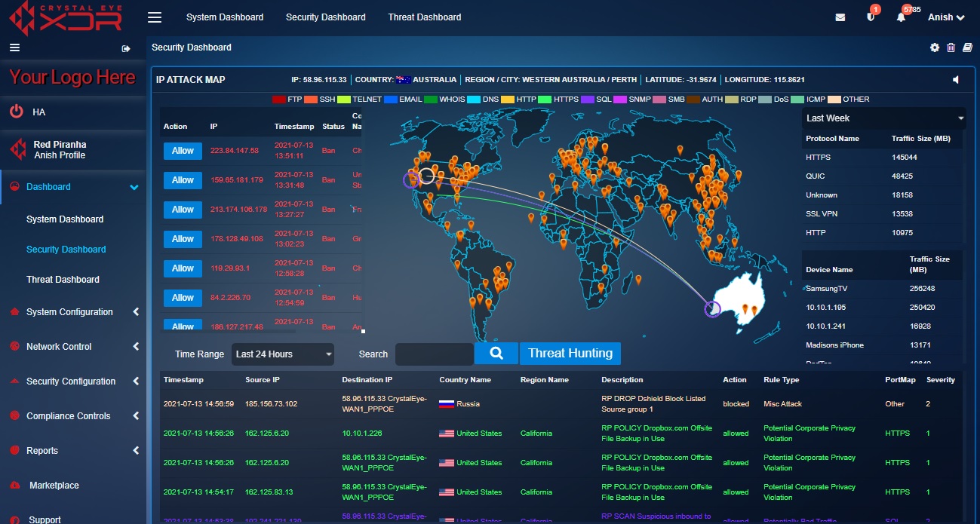This screenshot has height=524, width=980.
Task: Allow IP 159.65.181.179
Action: (x=183, y=179)
